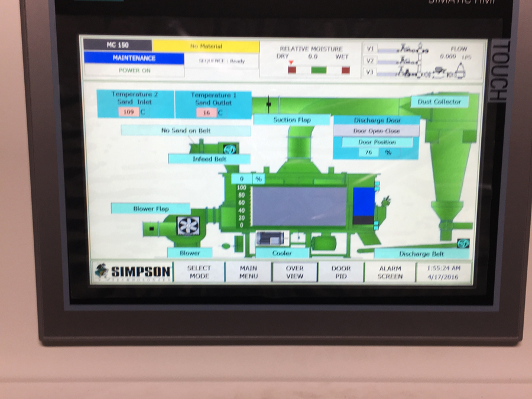Screen dimensions: 532x399
Task: Tap the green center moisture swatch
Action: click(319, 70)
